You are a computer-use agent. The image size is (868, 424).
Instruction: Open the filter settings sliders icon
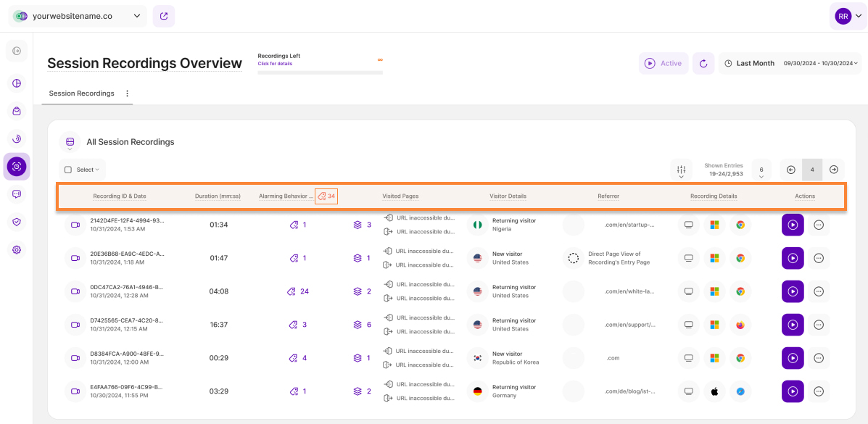click(x=681, y=170)
